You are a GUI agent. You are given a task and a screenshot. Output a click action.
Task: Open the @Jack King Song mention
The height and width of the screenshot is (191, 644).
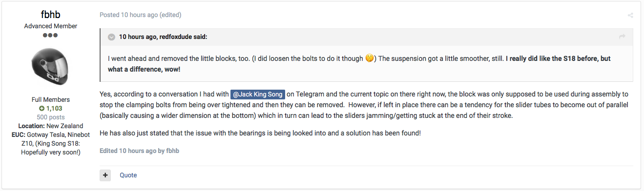click(257, 94)
